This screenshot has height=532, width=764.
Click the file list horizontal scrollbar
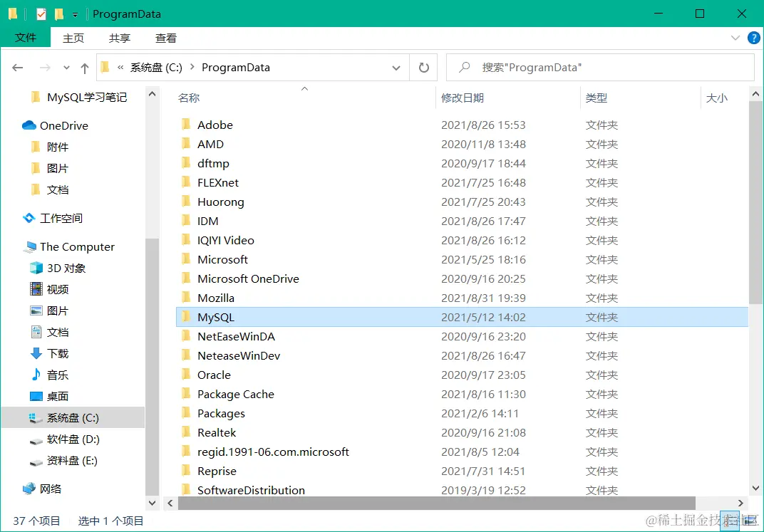[x=437, y=503]
